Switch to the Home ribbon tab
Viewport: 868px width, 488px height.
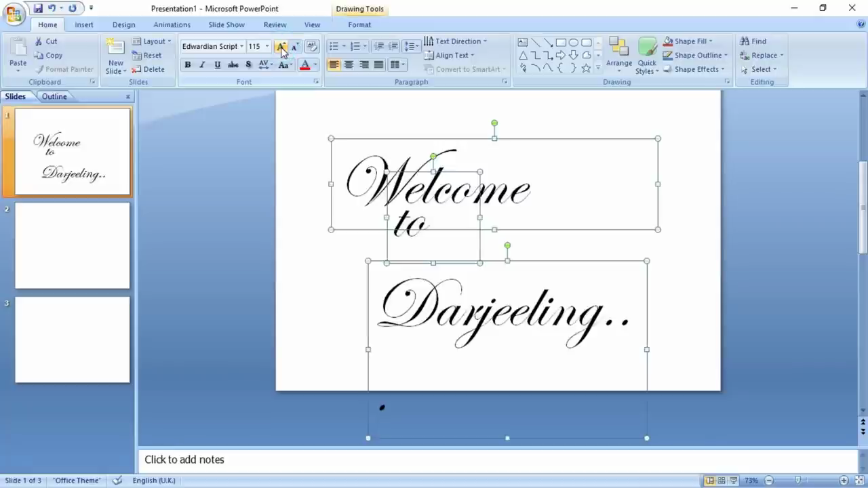pos(47,24)
